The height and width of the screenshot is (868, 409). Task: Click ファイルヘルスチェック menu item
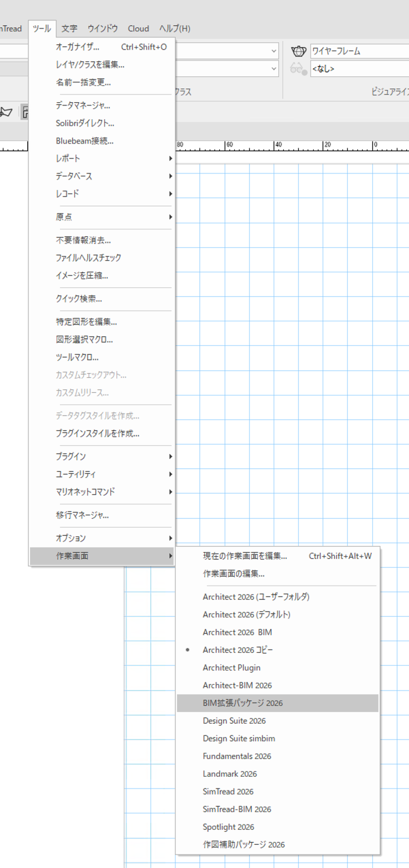click(88, 258)
